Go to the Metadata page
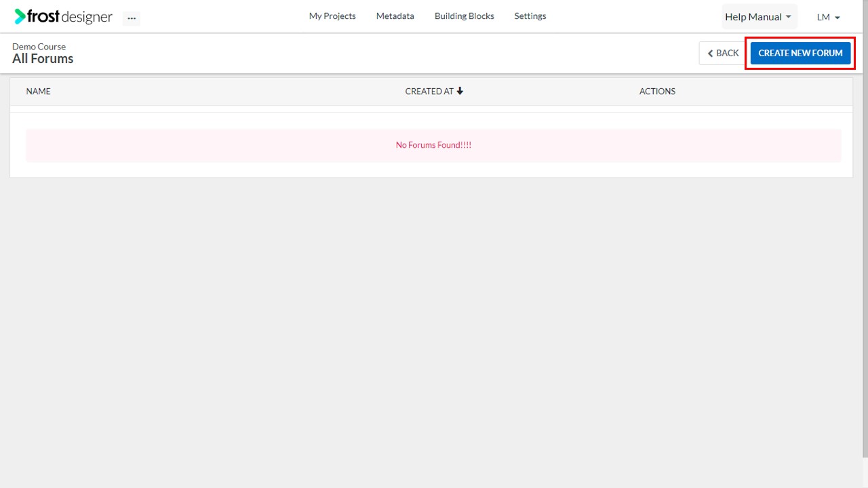The height and width of the screenshot is (488, 868). (x=395, y=16)
